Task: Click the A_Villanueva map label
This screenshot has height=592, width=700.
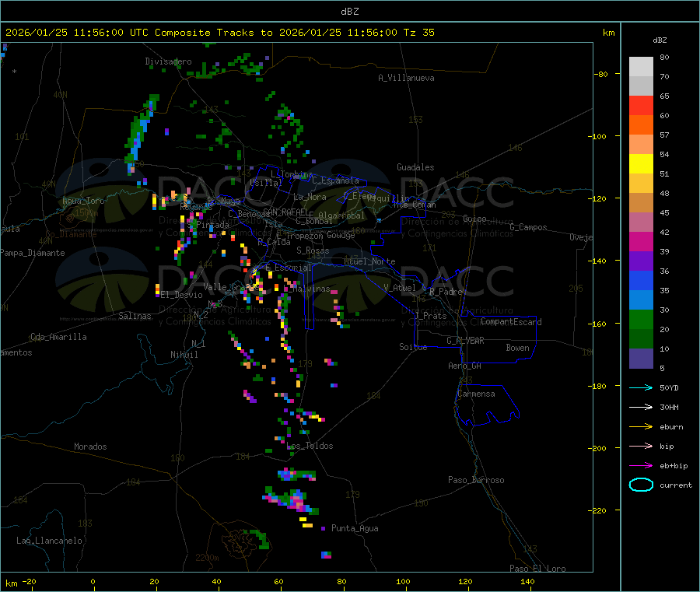Action: coord(406,78)
